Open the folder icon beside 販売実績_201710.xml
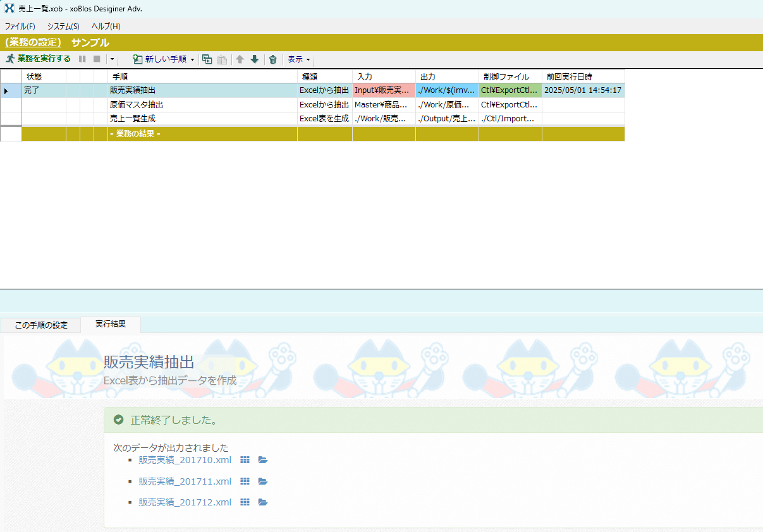Screen dimensions: 763x532 click(263, 460)
